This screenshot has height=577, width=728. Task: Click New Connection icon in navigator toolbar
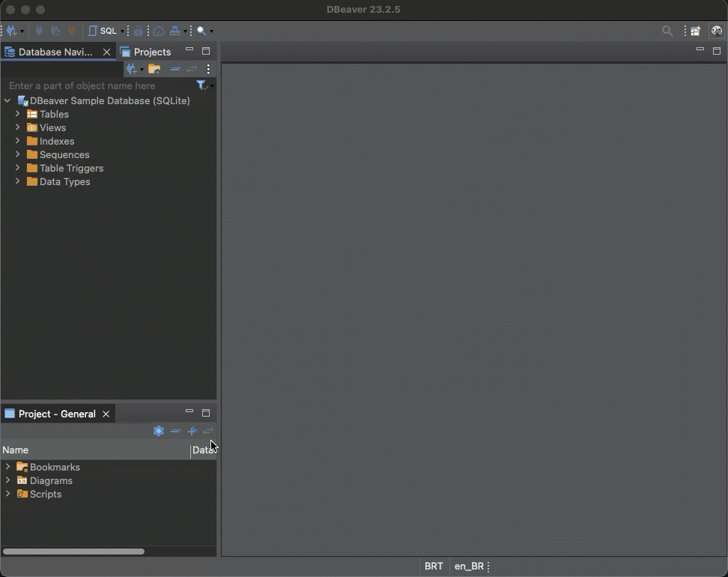pyautogui.click(x=131, y=69)
